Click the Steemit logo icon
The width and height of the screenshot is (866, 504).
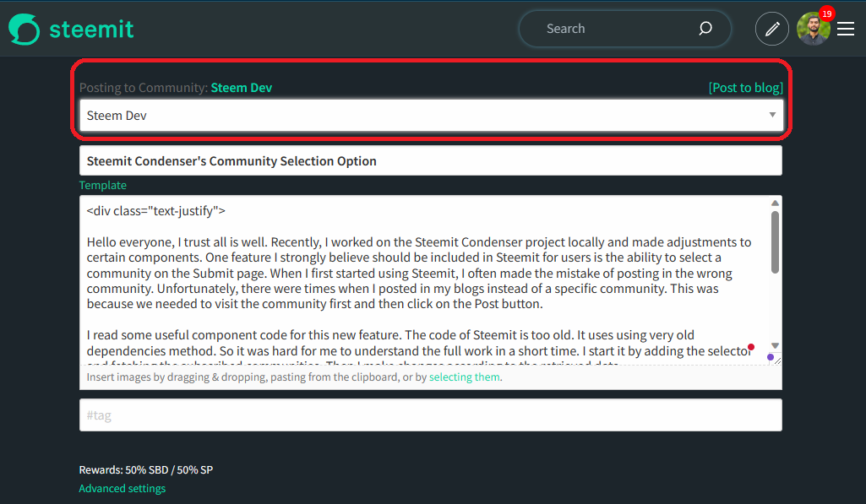pos(25,30)
